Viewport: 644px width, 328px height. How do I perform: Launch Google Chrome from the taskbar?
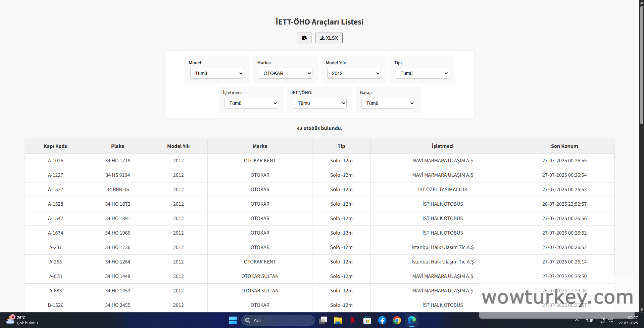pos(397,320)
